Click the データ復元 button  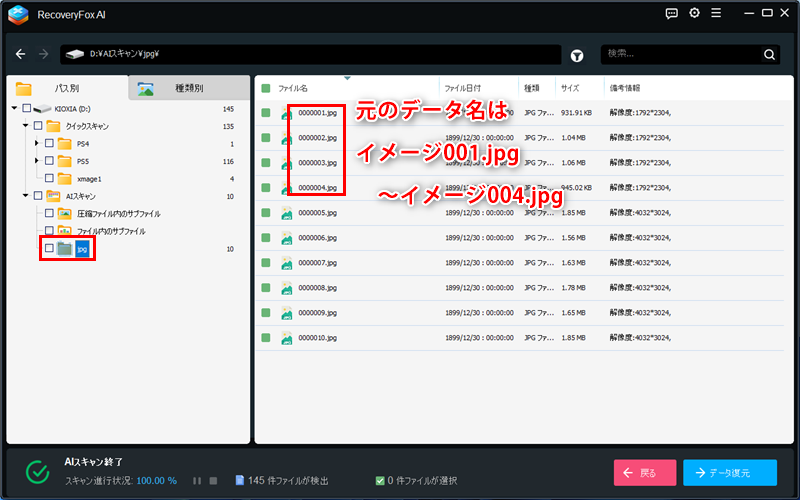pos(729,473)
